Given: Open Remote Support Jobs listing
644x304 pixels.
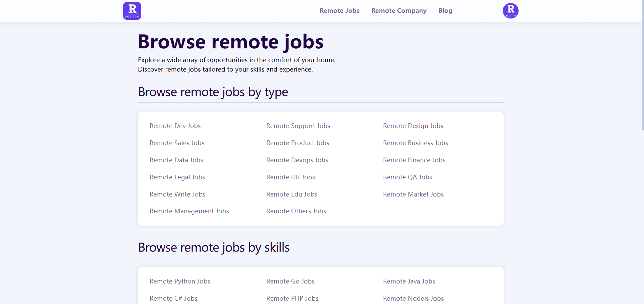Looking at the screenshot, I should 298,126.
